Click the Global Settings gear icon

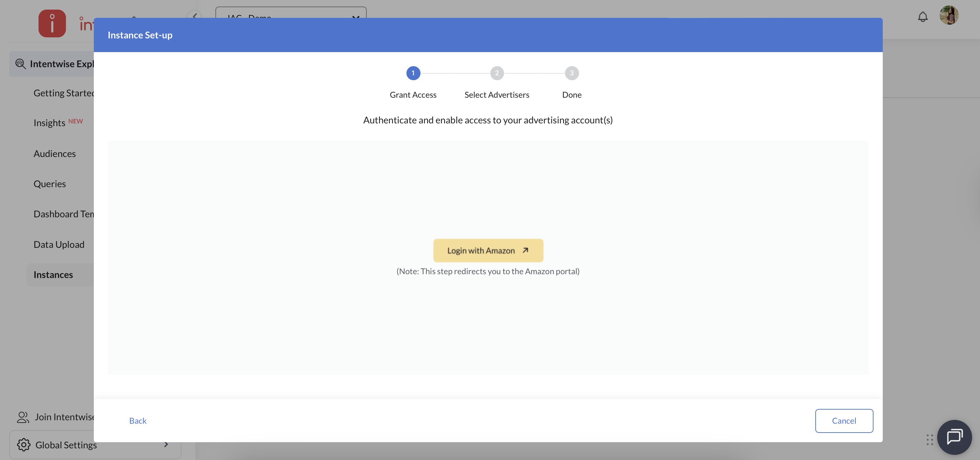tap(24, 444)
